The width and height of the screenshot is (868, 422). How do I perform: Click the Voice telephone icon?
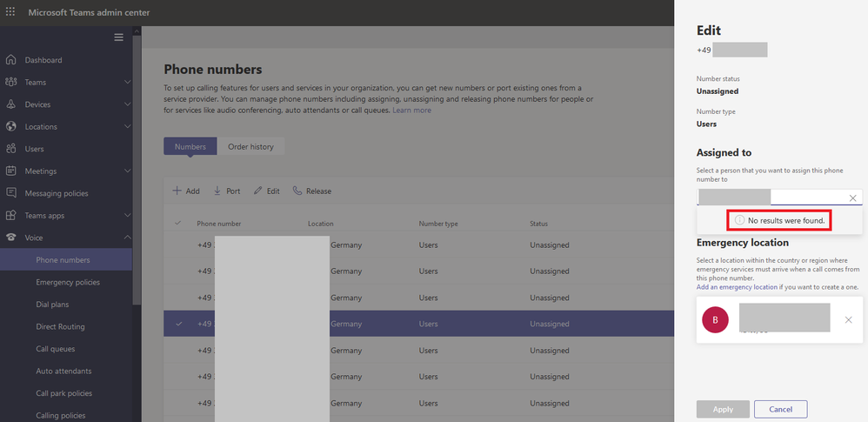click(10, 237)
